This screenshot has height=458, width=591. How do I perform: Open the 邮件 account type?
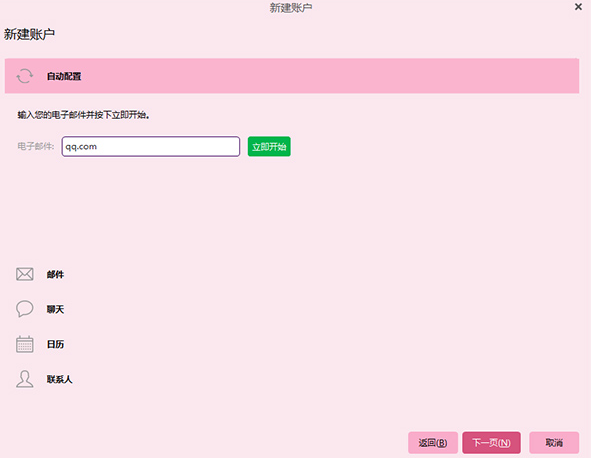[x=55, y=274]
